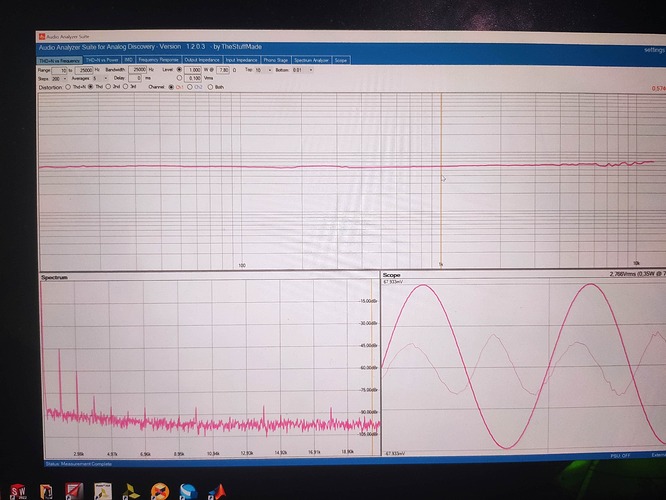Click the Delay milliseconds input field
The image size is (666, 500).
(135, 78)
